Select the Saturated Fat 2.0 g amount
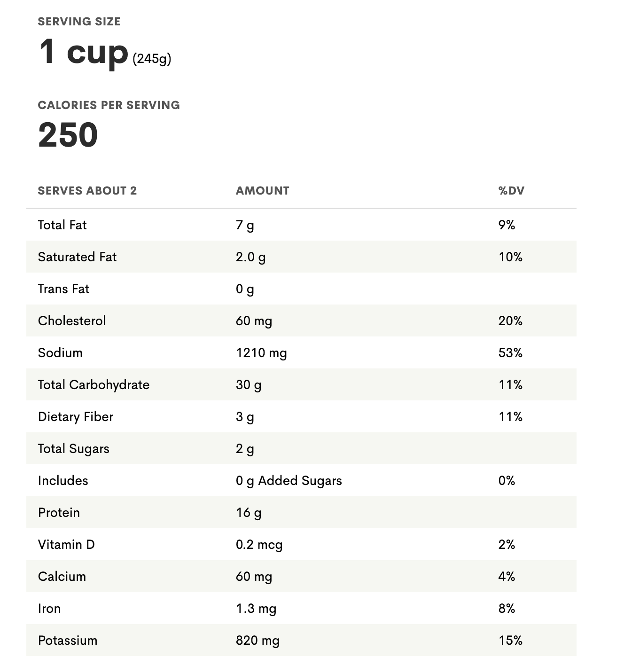The image size is (624, 672). tap(250, 257)
